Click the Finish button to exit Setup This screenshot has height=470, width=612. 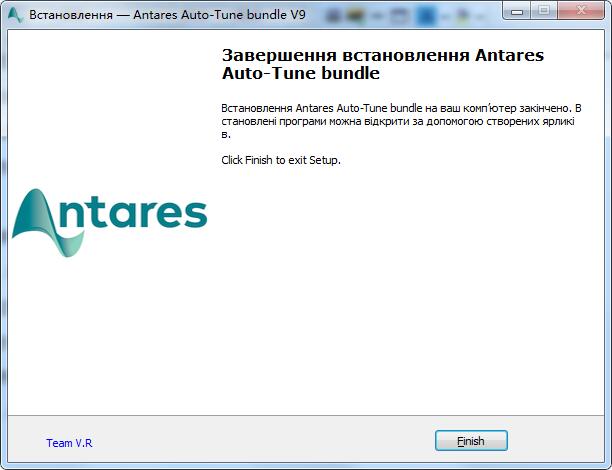point(471,441)
